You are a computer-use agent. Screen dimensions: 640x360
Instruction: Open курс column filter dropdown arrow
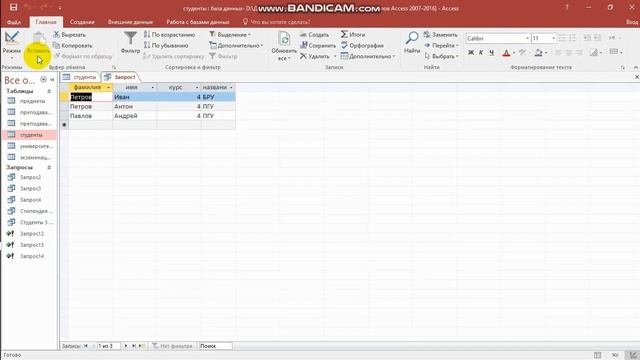[x=197, y=87]
